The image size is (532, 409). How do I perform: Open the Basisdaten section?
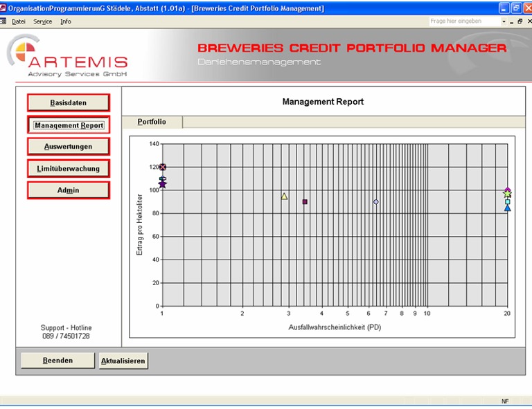pos(69,102)
